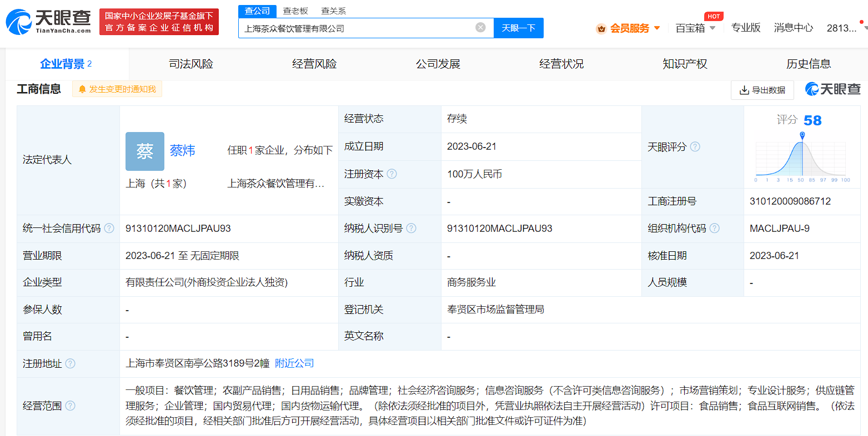Image resolution: width=868 pixels, height=436 pixels.
Task: Click the 蔡 avatar thumbnail
Action: pyautogui.click(x=145, y=151)
